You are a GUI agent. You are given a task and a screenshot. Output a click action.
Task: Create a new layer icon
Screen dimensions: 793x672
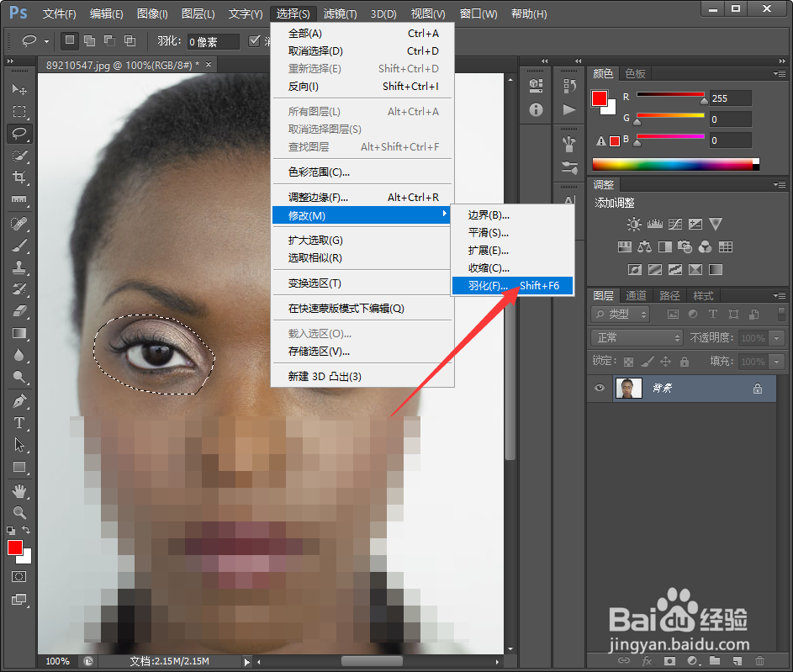tap(737, 660)
